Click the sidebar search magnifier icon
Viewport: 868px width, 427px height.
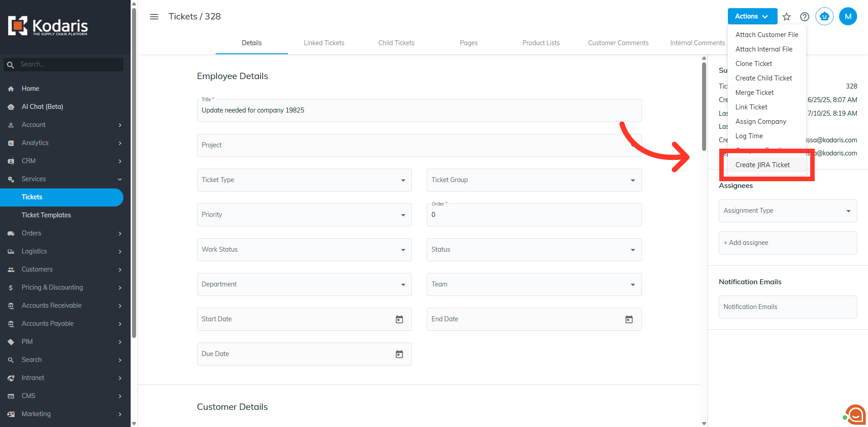[11, 65]
